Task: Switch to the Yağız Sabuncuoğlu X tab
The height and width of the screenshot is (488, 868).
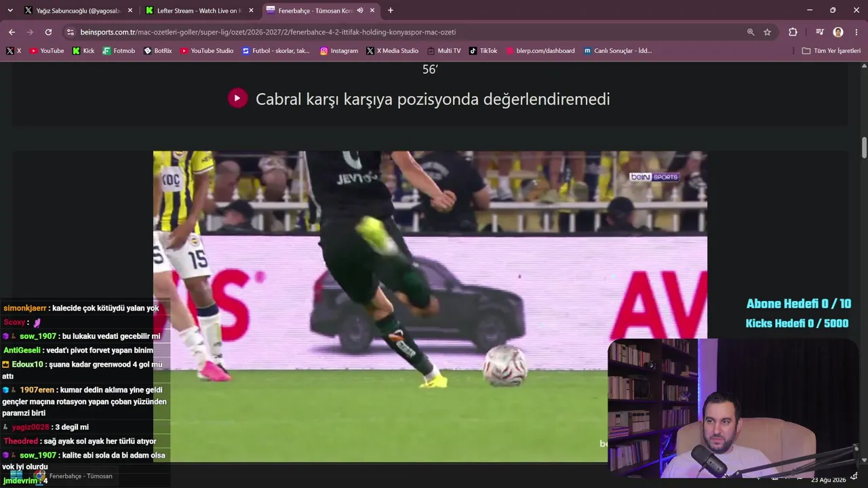Action: tap(77, 10)
